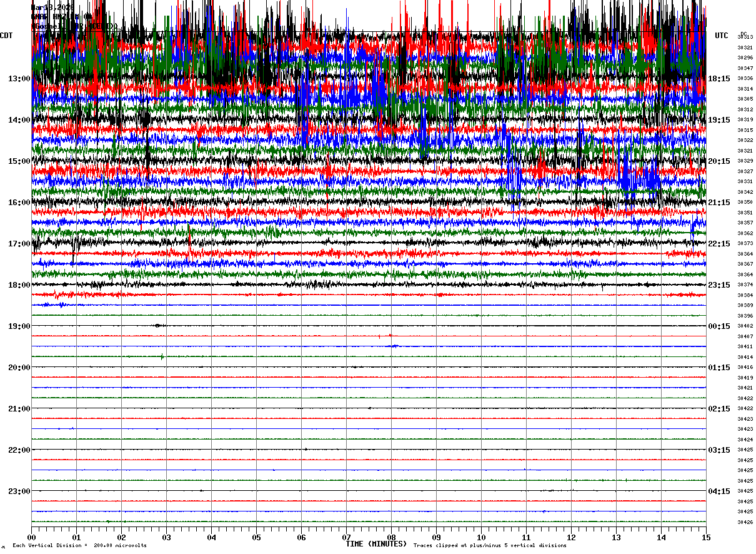Click the vertical division microvolts scale note
756x554 pixels.
click(x=79, y=546)
